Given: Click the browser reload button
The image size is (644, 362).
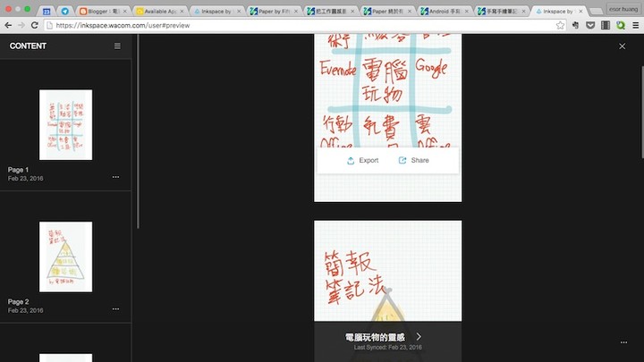Looking at the screenshot, I should coord(35,26).
